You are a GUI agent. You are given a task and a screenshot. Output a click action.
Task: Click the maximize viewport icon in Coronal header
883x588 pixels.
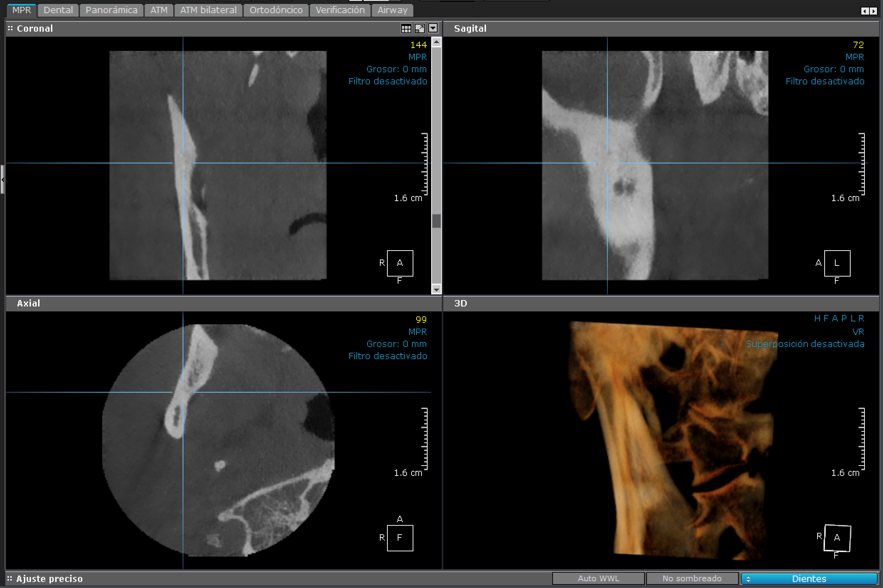point(419,28)
